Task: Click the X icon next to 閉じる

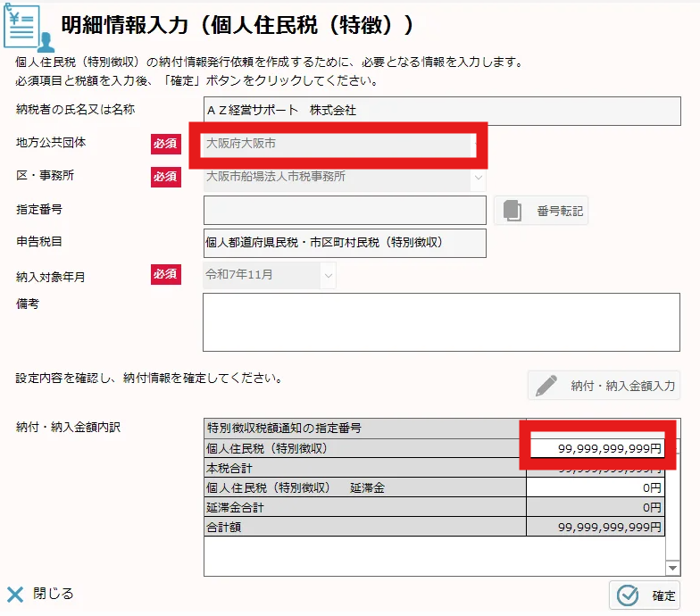Action: point(14,595)
